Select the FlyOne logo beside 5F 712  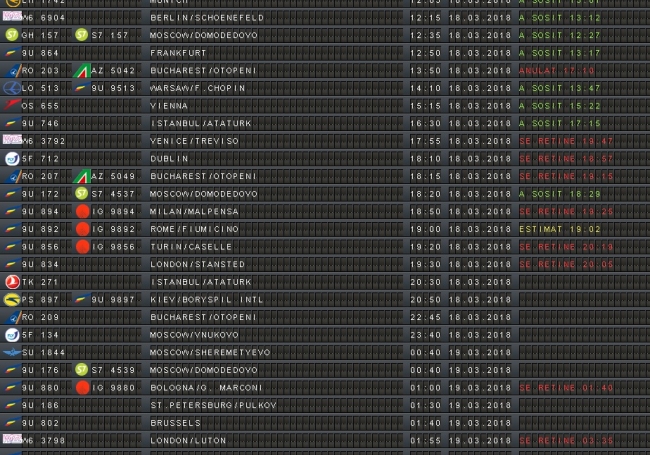click(x=12, y=158)
